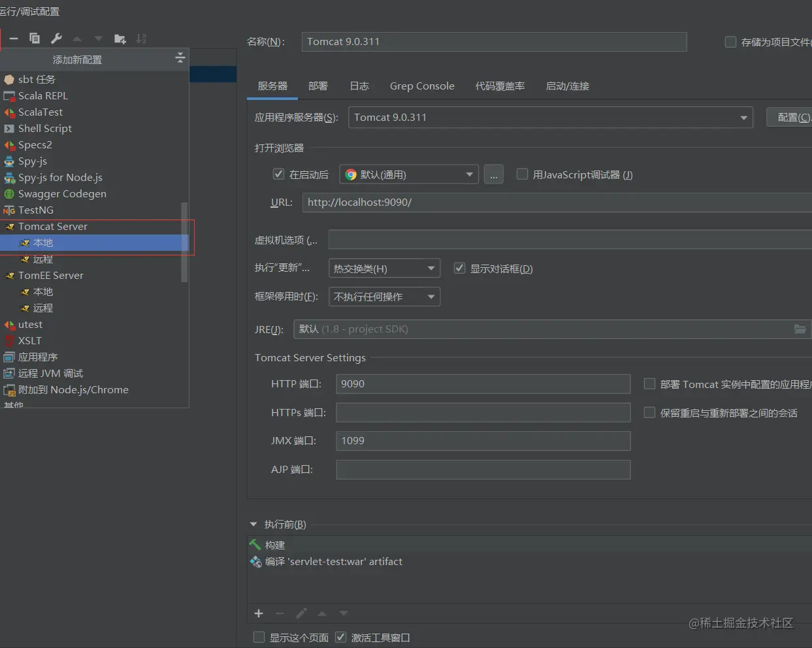Open the browser 默认(通用) dropdown
Screen dimensions: 812x648
pyautogui.click(x=409, y=174)
